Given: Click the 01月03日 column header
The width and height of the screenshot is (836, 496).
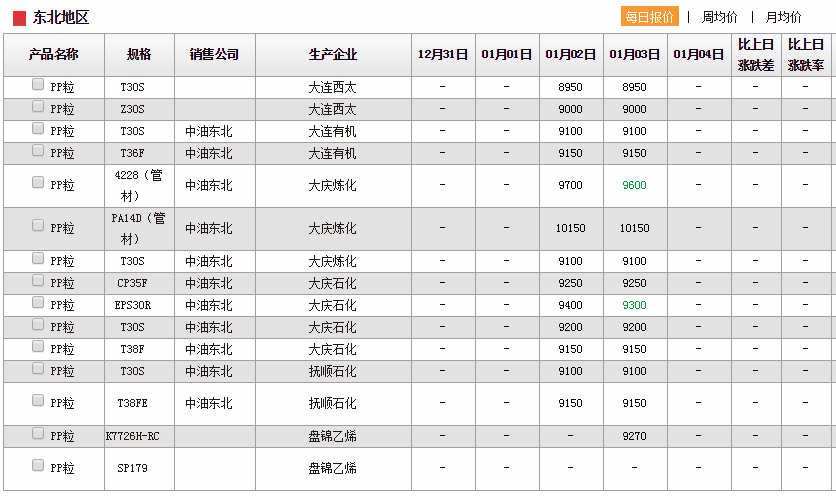Looking at the screenshot, I should [635, 54].
